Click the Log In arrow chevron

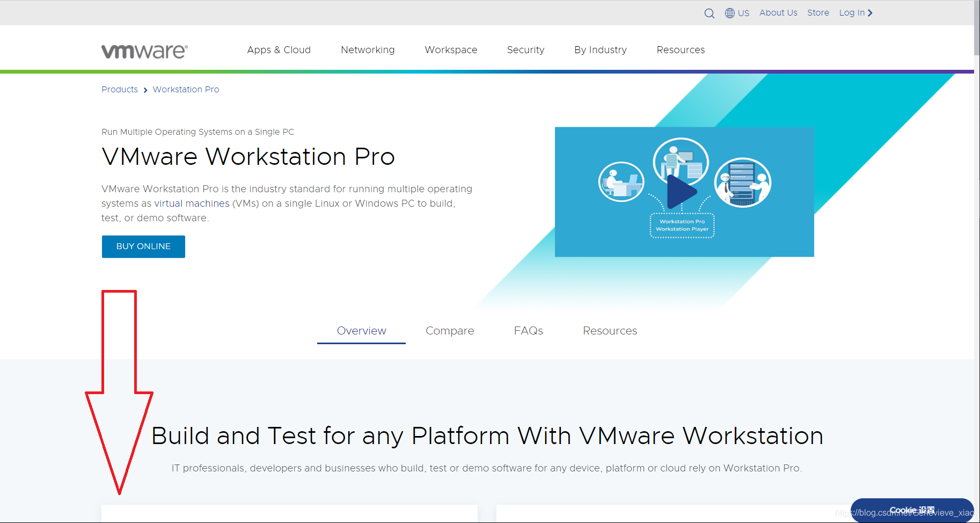click(x=870, y=13)
